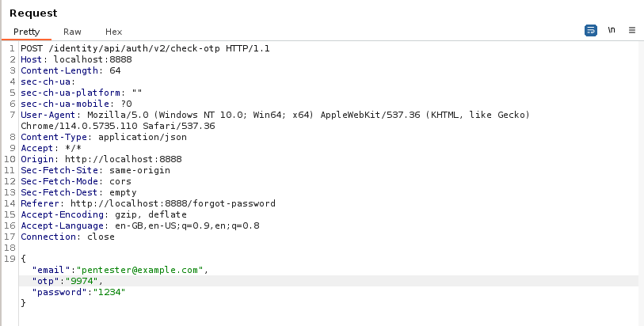
Task: Click the password value 1234
Action: pos(110,292)
